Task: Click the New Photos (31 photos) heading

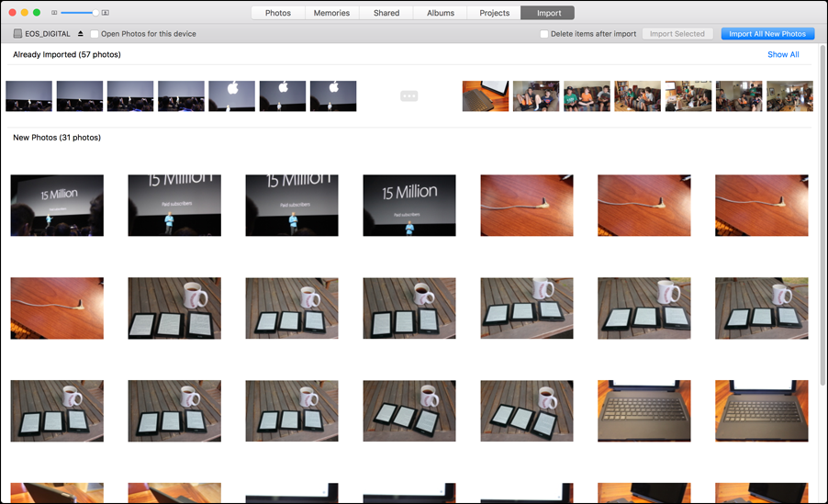Action: click(x=57, y=138)
